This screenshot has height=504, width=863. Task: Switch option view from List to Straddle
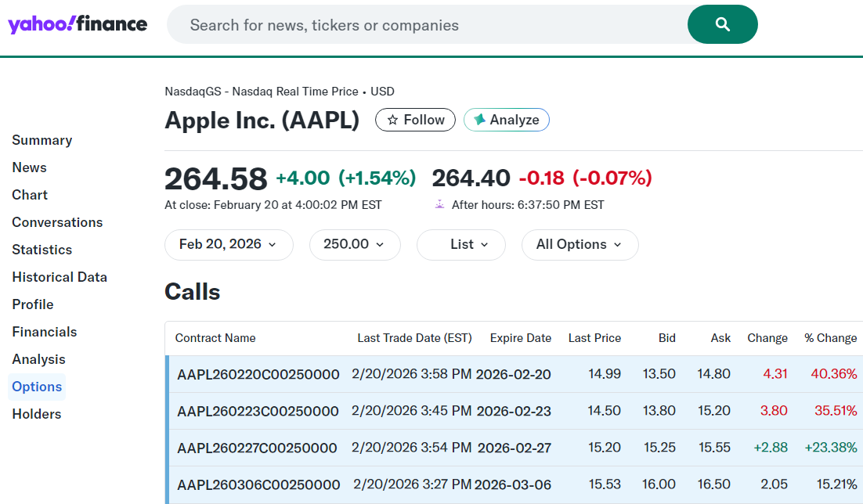click(x=460, y=244)
